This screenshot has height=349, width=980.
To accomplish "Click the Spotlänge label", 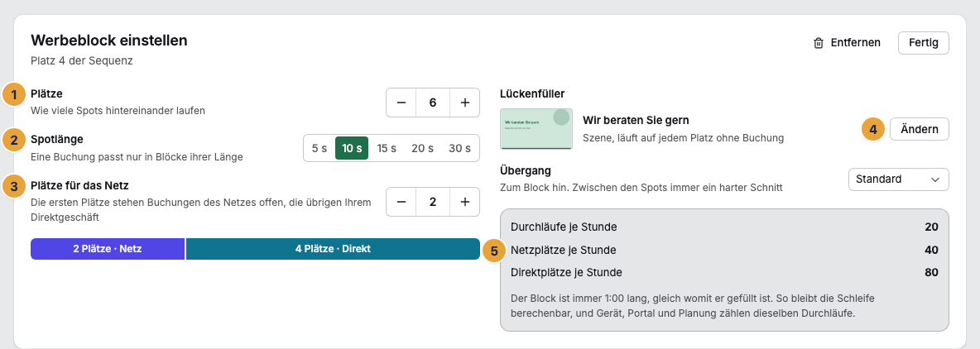I will pyautogui.click(x=57, y=139).
